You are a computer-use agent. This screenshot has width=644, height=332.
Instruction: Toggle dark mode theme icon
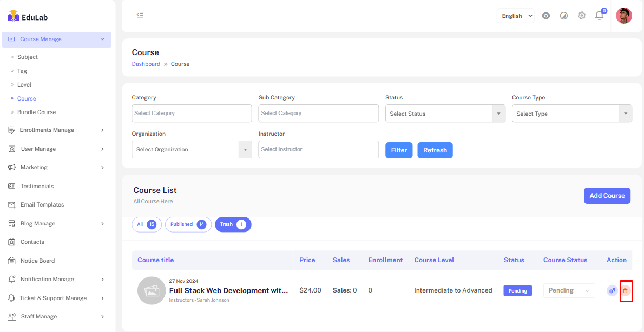point(564,16)
